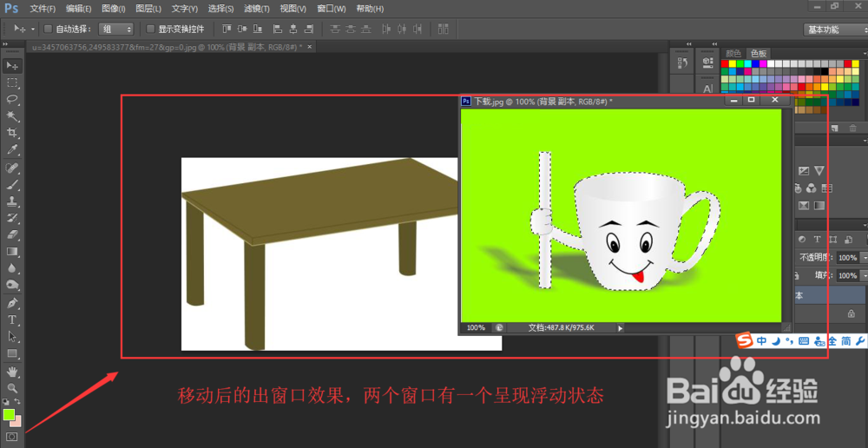Screen dimensions: 868x448
Task: Select the Spot Healing Brush tool
Action: point(12,168)
